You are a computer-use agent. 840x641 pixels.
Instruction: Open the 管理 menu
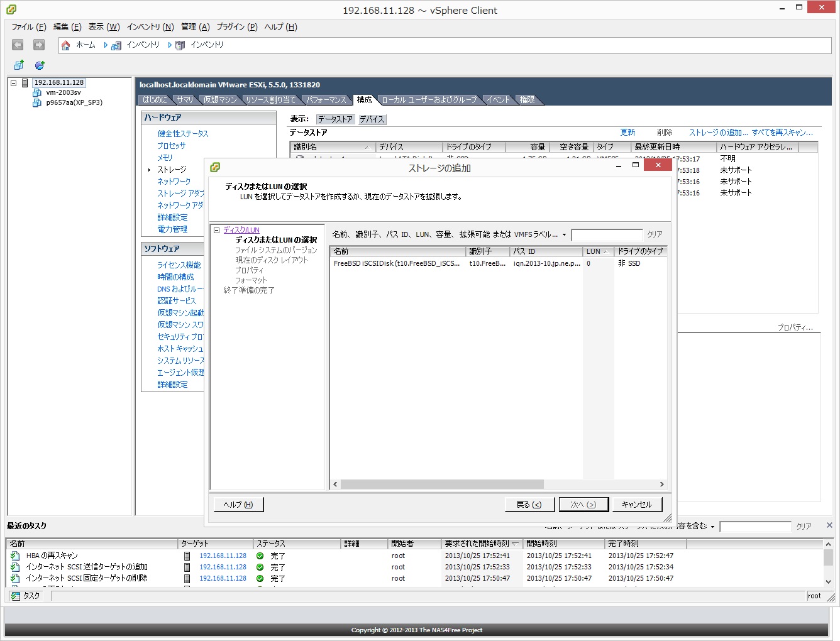coord(196,27)
